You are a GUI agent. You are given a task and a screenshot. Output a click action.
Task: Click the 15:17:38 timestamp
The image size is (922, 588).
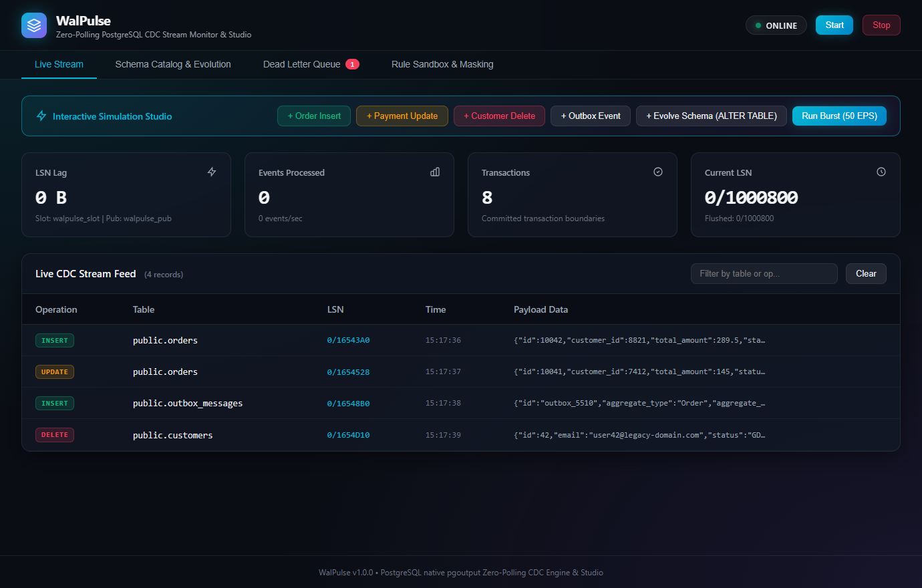(443, 403)
